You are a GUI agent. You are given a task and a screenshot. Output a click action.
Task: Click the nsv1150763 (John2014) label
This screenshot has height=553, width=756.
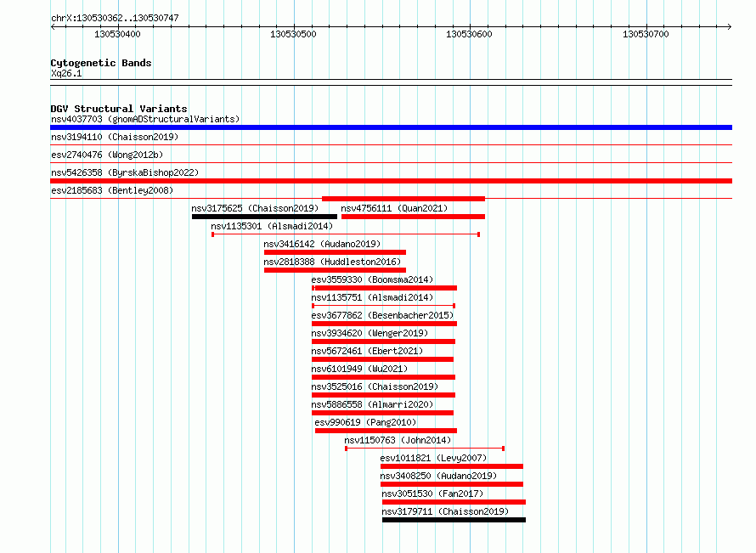398,440
